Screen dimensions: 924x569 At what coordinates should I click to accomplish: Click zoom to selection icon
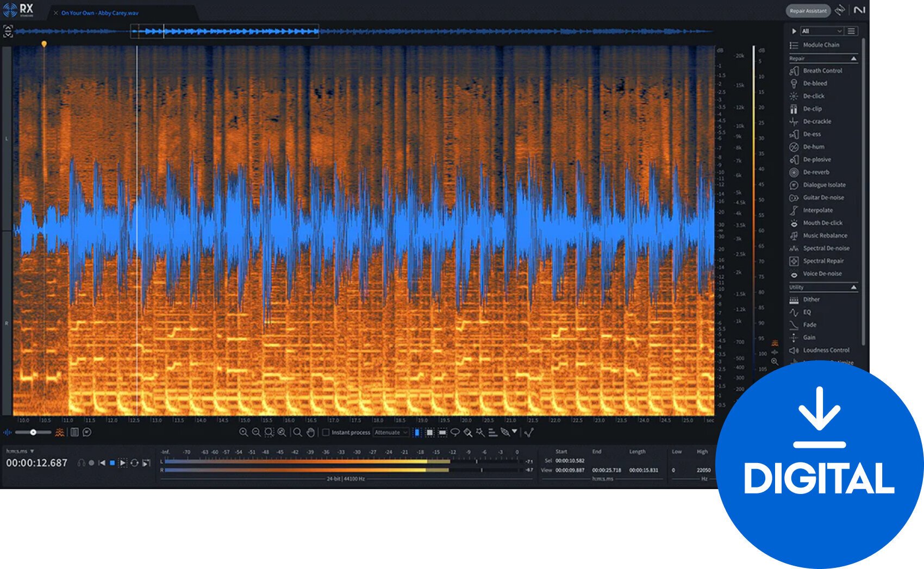269,433
